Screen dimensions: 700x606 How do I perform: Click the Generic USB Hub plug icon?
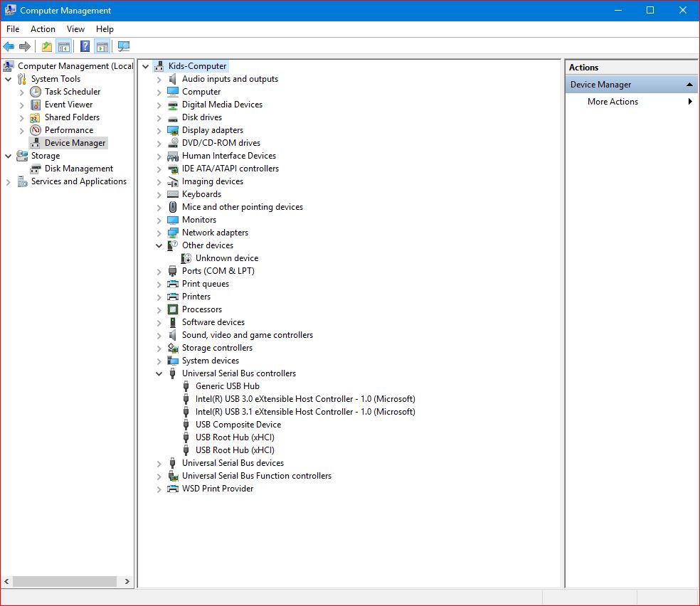[x=186, y=386]
